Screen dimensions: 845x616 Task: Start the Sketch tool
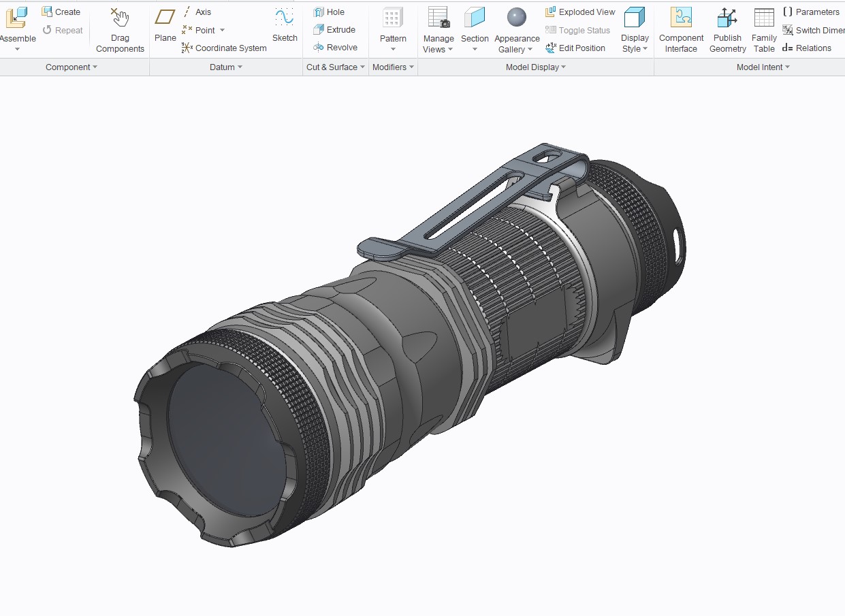pos(285,26)
